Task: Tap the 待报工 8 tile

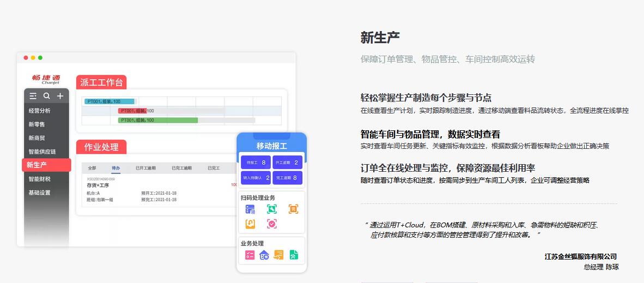Action: [256, 162]
